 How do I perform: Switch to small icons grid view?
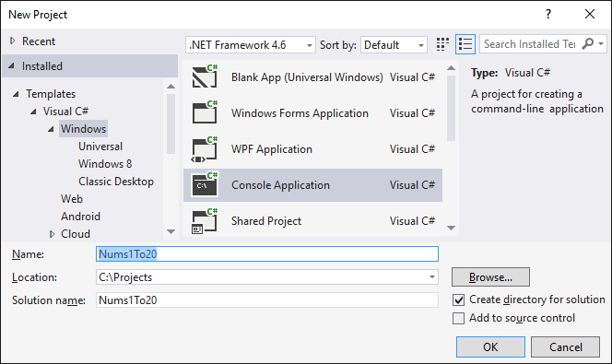coord(442,44)
